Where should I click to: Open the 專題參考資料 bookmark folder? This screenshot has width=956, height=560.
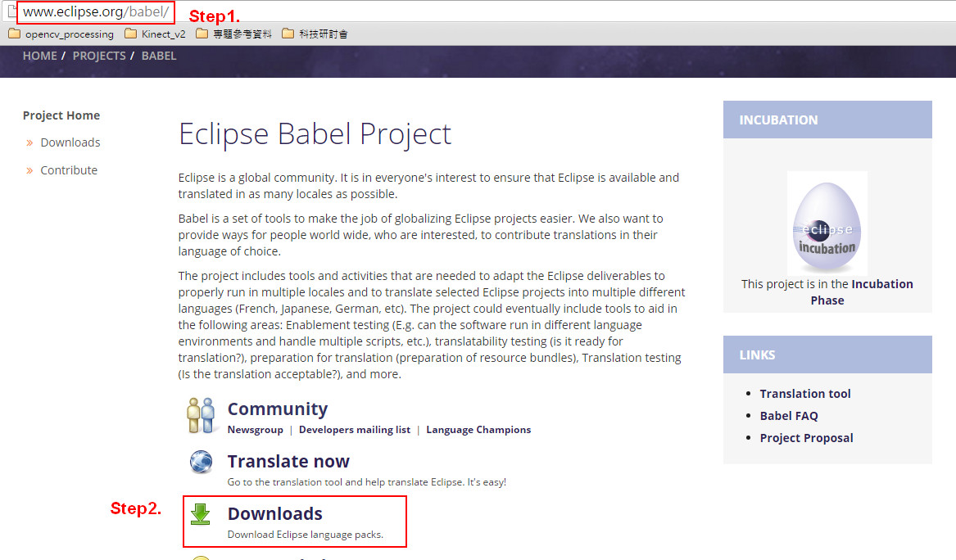tap(233, 34)
